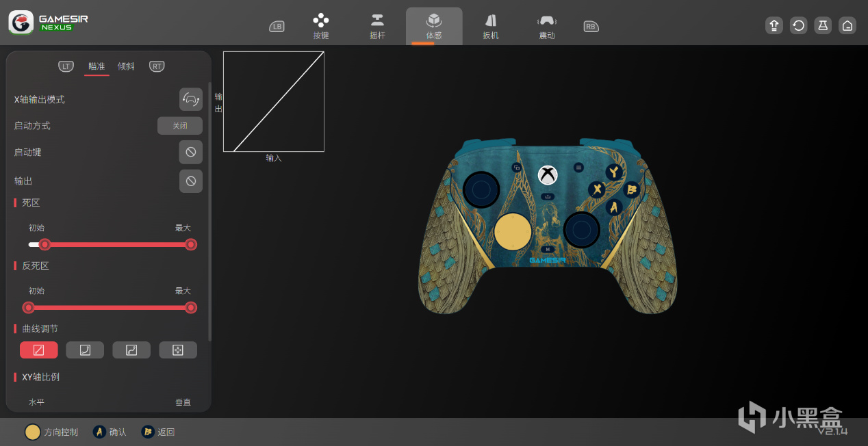
Task: Click the reset circular-arrow icon
Action: pos(799,25)
